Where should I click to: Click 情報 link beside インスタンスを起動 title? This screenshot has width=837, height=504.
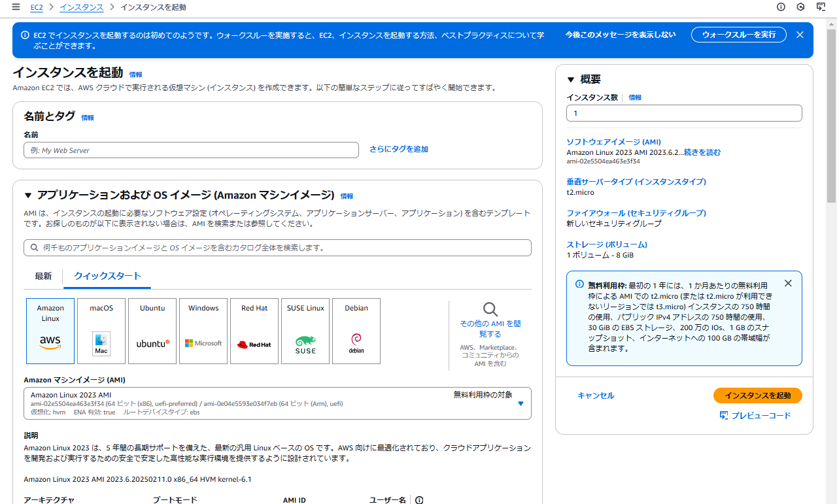click(x=135, y=75)
